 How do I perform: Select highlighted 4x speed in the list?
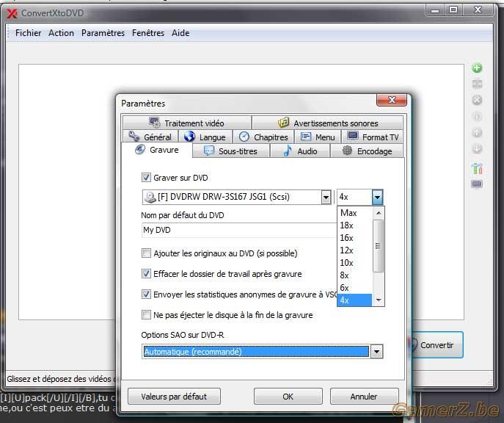354,300
